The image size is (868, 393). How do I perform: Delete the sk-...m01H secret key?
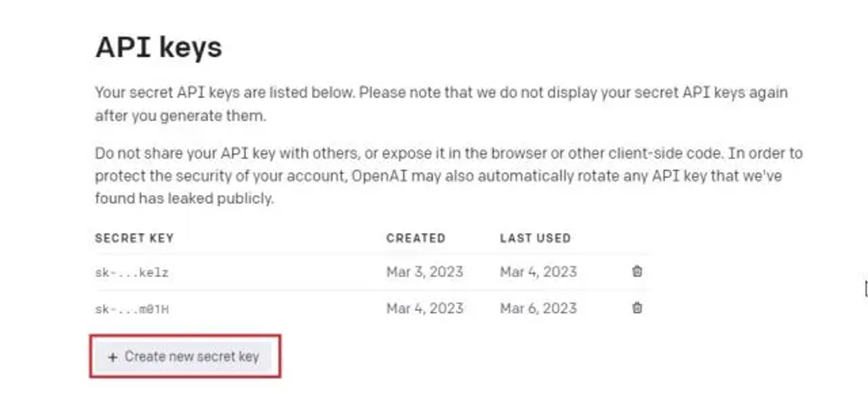[x=637, y=308]
